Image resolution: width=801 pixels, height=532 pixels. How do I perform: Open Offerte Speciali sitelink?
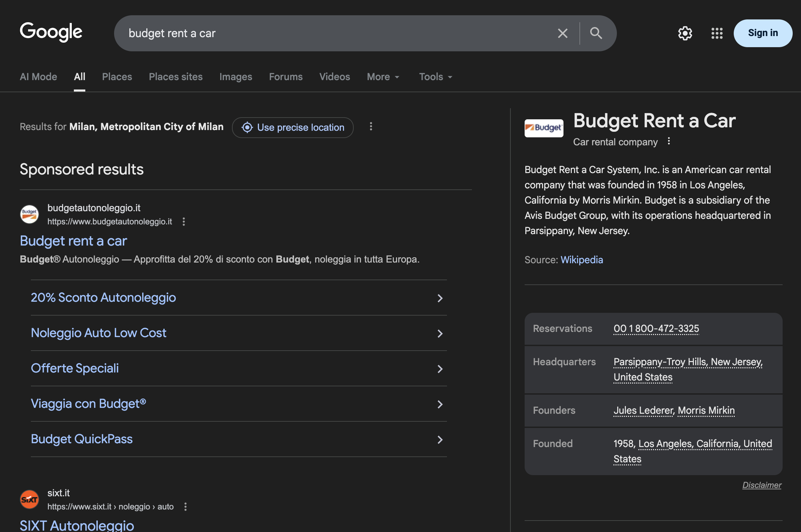coord(75,368)
